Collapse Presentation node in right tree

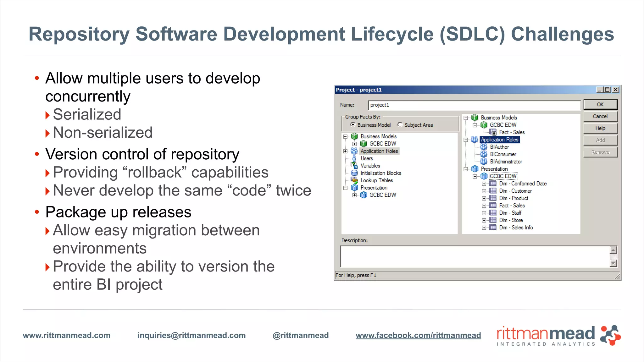tap(466, 169)
